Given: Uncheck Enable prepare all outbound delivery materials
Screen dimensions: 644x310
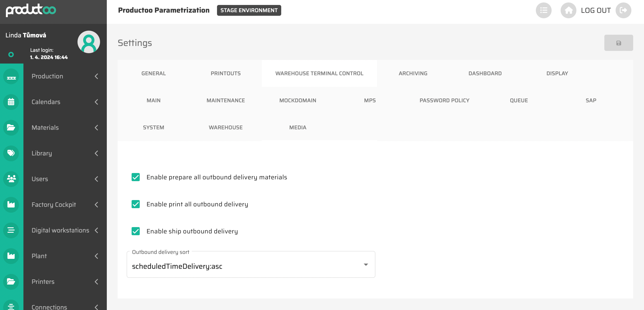Looking at the screenshot, I should coord(135,177).
